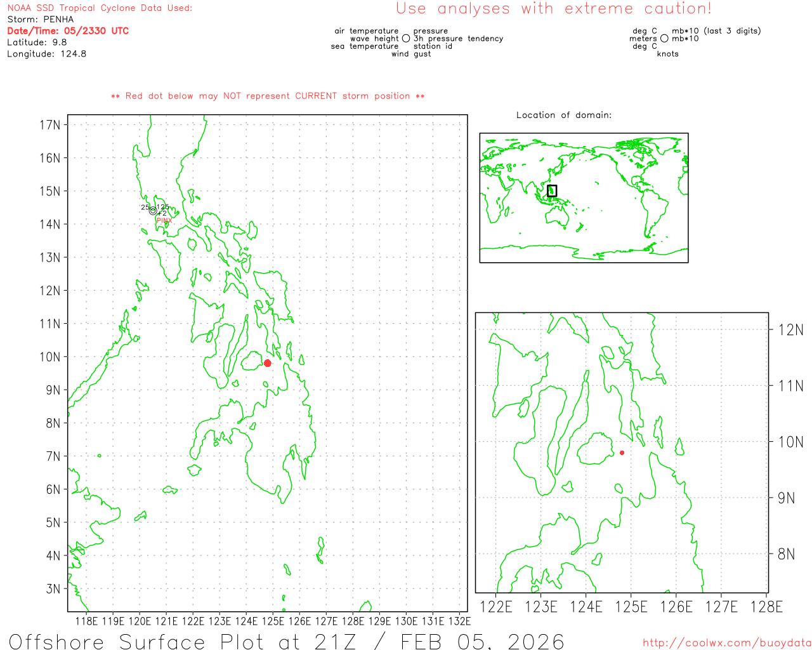Click the units legend circle beside meters
Screen dimensions: 812x650
[664, 39]
